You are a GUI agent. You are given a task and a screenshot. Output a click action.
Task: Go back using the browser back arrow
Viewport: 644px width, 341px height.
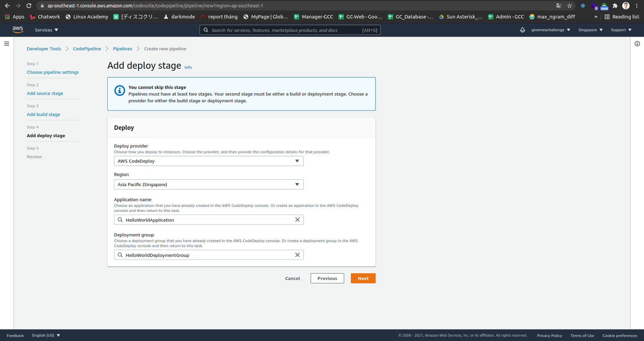tap(7, 6)
